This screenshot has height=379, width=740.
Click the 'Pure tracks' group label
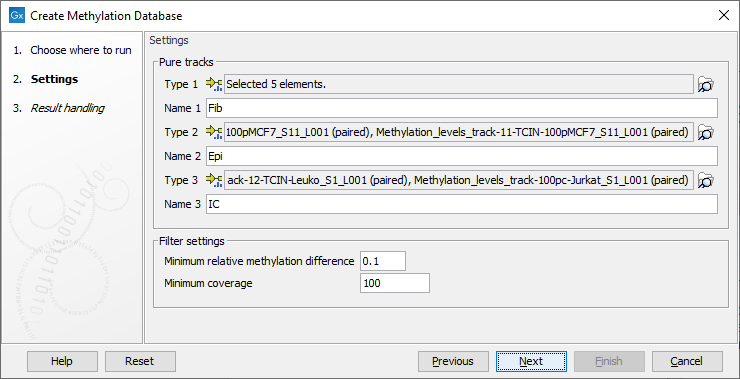[186, 62]
